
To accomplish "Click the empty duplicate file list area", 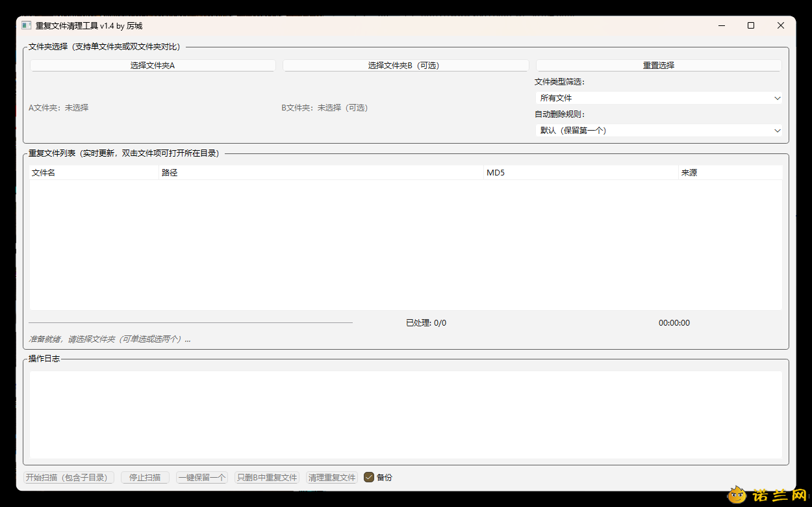I will [x=406, y=245].
